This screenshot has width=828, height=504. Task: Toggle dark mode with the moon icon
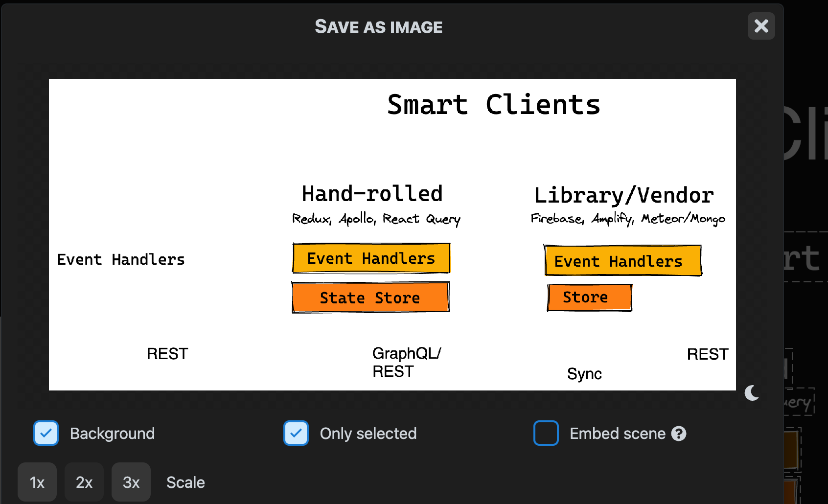tap(751, 392)
